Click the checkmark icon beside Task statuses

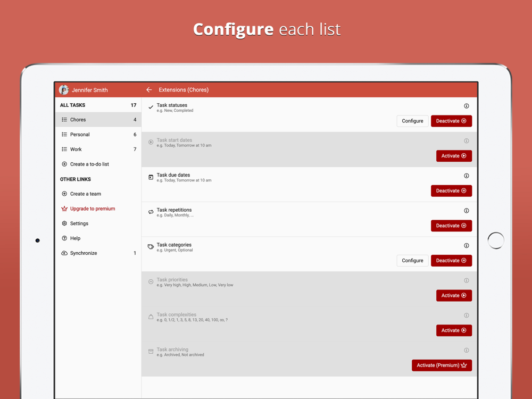point(151,107)
